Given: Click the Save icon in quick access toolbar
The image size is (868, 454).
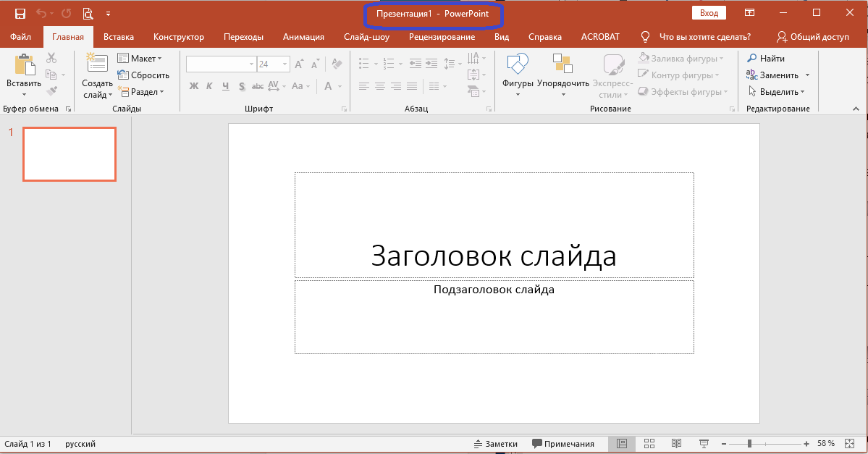Looking at the screenshot, I should point(20,13).
